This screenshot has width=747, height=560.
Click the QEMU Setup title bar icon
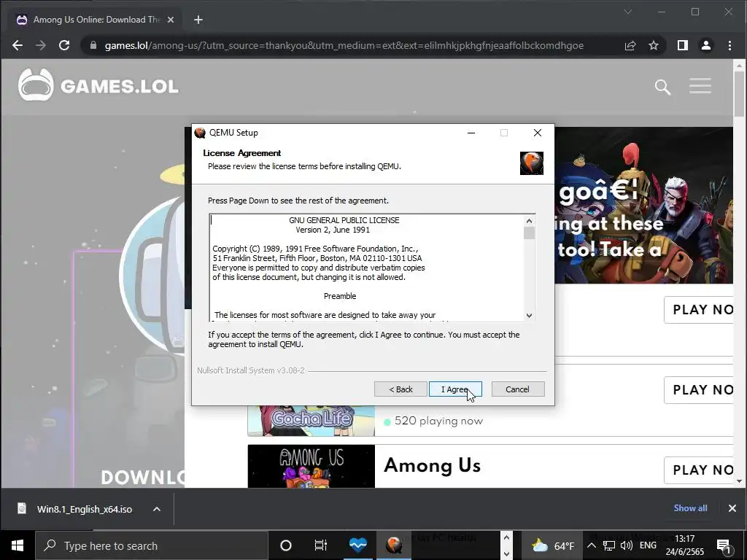(200, 133)
